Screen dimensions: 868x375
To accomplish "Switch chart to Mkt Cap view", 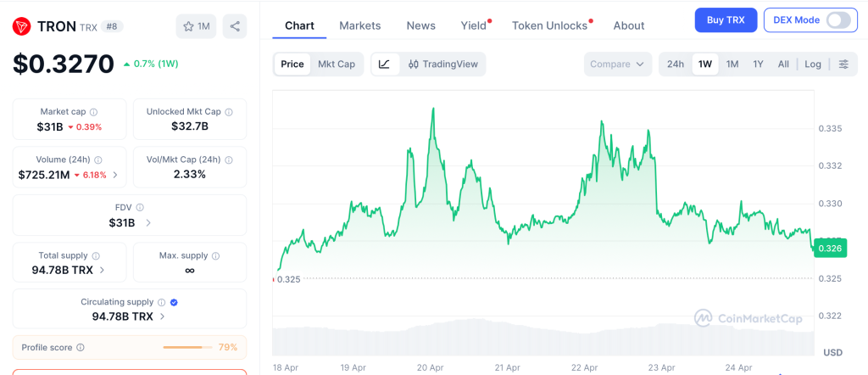I will coord(337,64).
